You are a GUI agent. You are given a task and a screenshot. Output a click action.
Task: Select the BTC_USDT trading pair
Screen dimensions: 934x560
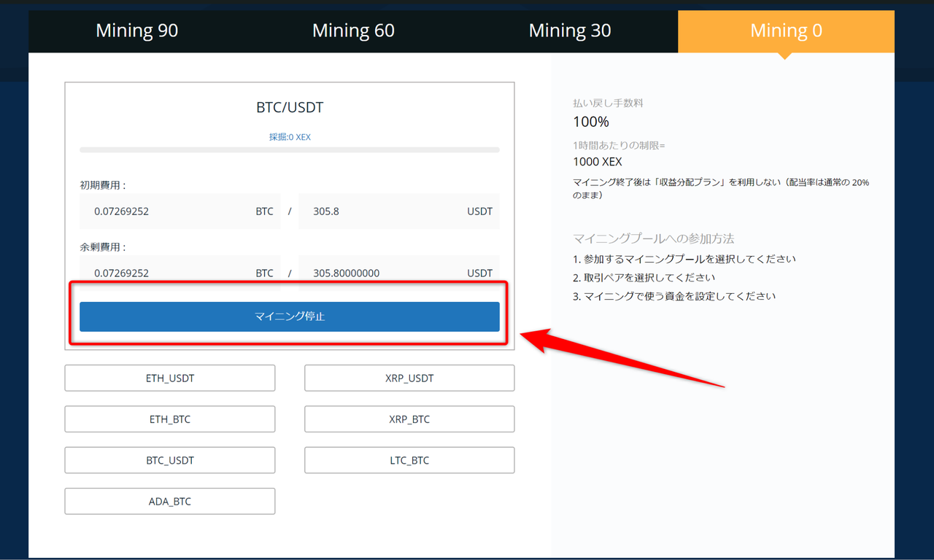coord(169,460)
